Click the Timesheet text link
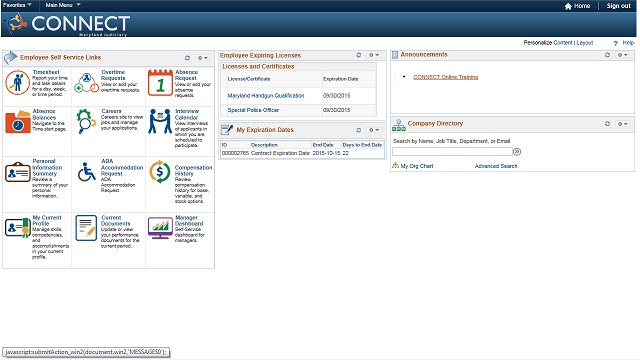The width and height of the screenshot is (640, 360). pos(46,72)
